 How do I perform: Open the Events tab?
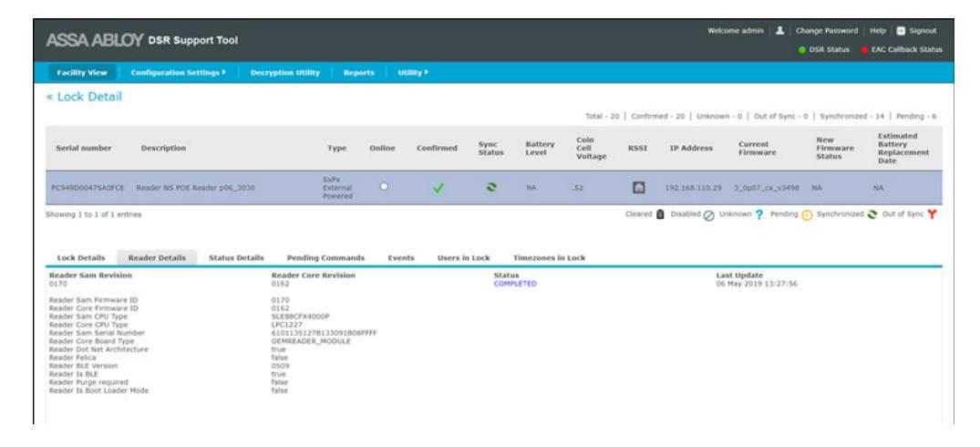coord(401,257)
